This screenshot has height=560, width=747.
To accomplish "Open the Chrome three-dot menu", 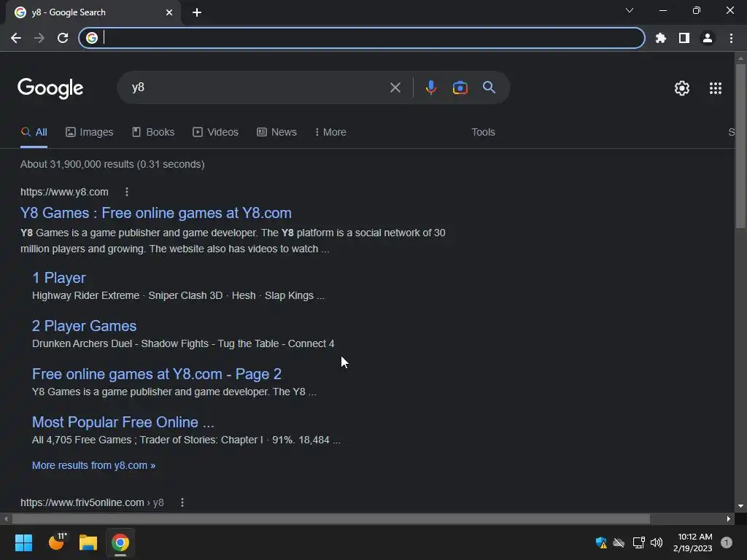I will [x=731, y=38].
